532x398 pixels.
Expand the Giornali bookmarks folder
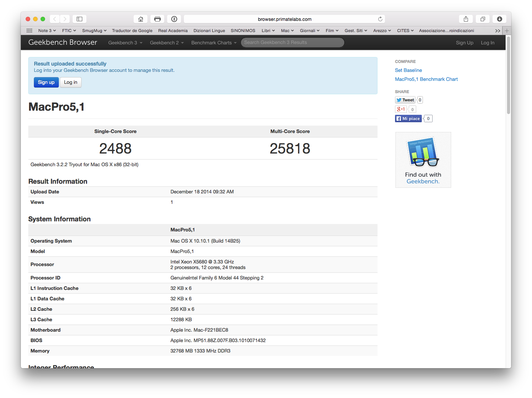click(309, 31)
